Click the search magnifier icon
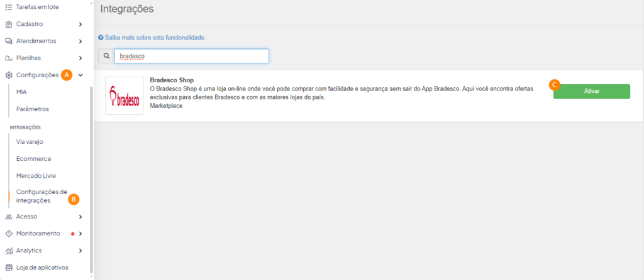Viewport: 644px width, 280px height. (106, 56)
